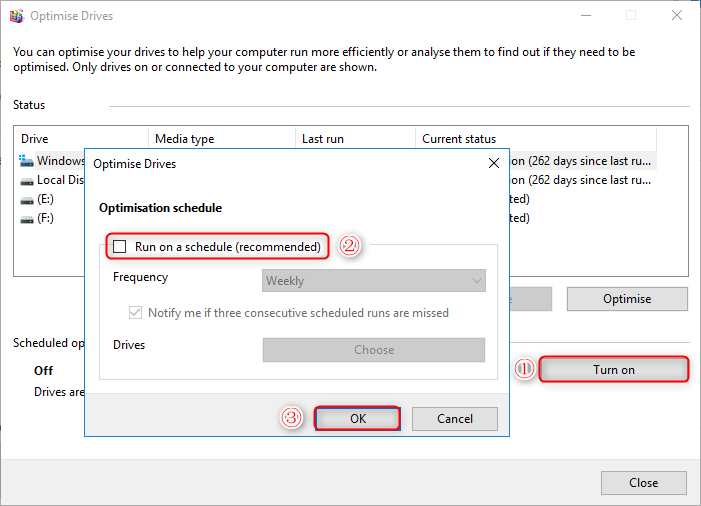
Task: Click Turn on scheduled optimisation
Action: (613, 370)
